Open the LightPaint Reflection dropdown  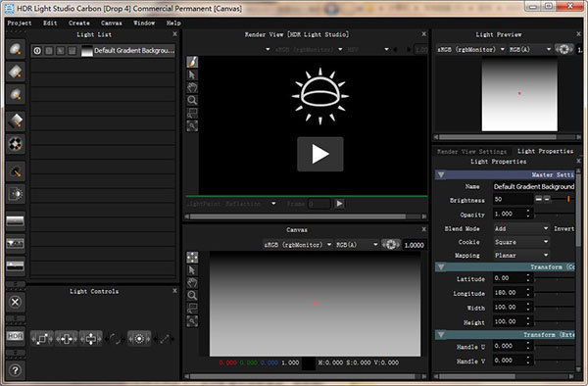coord(231,204)
